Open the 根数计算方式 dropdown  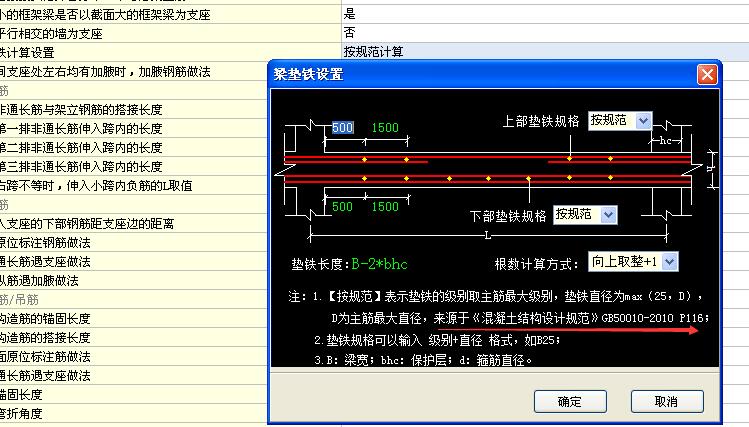coord(670,262)
